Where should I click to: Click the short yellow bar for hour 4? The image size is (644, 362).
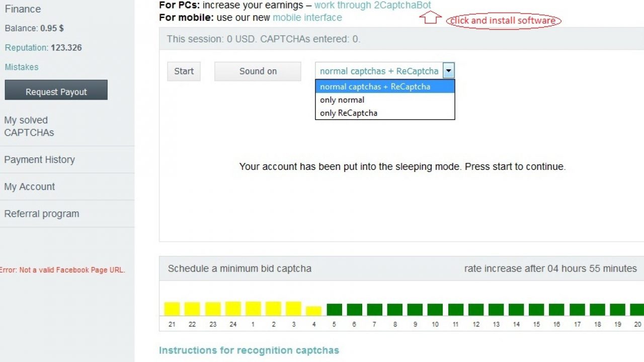[x=313, y=311]
